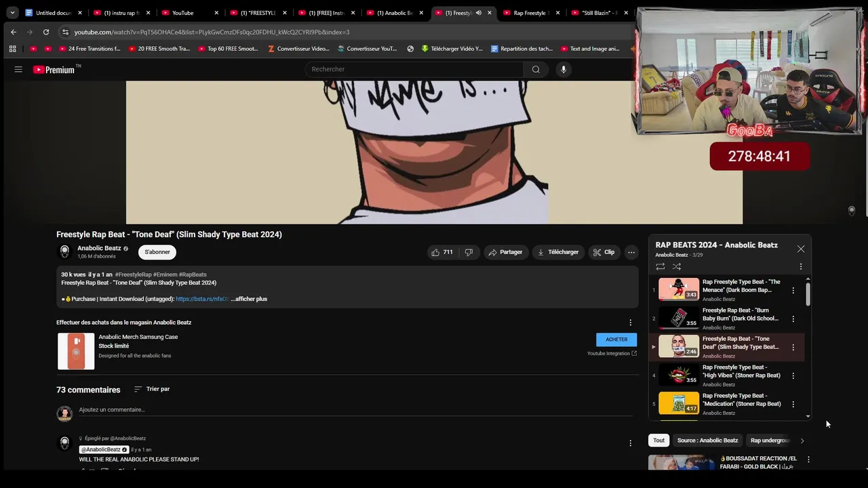This screenshot has height=488, width=868.
Task: Dislike the video with thumbs-down
Action: 469,252
